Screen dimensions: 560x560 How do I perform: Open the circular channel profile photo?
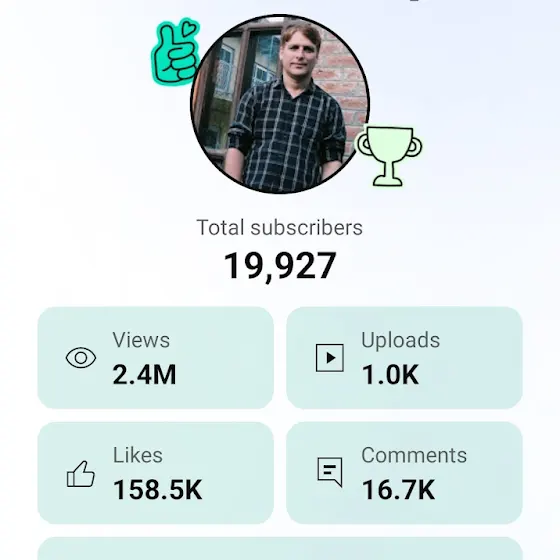pos(280,104)
